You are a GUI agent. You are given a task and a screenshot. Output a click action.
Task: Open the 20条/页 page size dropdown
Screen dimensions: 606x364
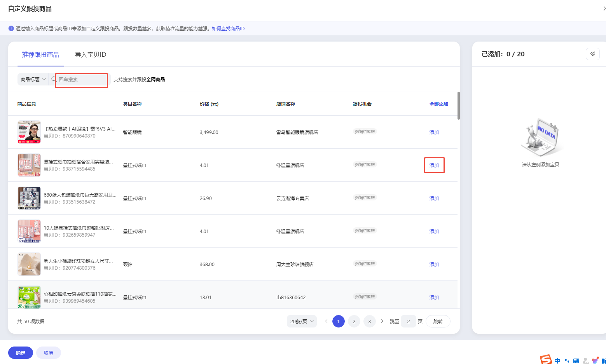(x=302, y=321)
